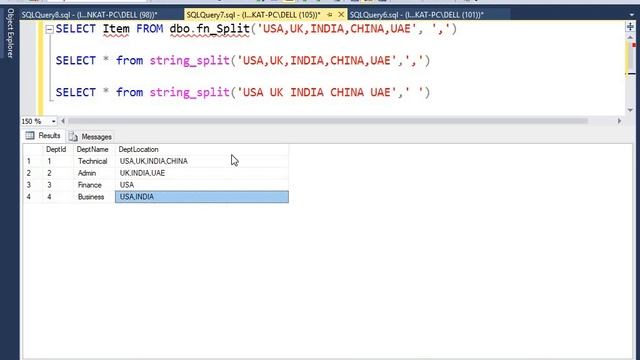This screenshot has width=640, height=360.
Task: Click the 'USA,UK,INDIA,CHINA' location cell
Action: pos(202,161)
